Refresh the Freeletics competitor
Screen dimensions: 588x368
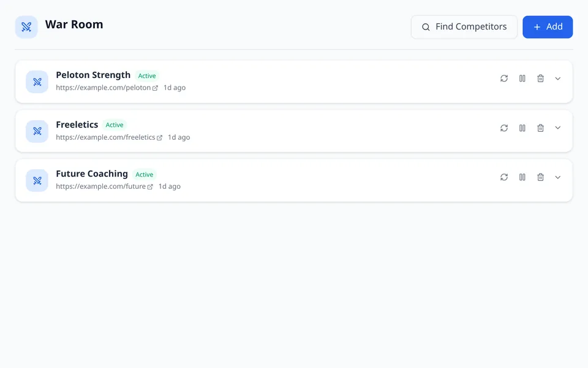(x=504, y=128)
